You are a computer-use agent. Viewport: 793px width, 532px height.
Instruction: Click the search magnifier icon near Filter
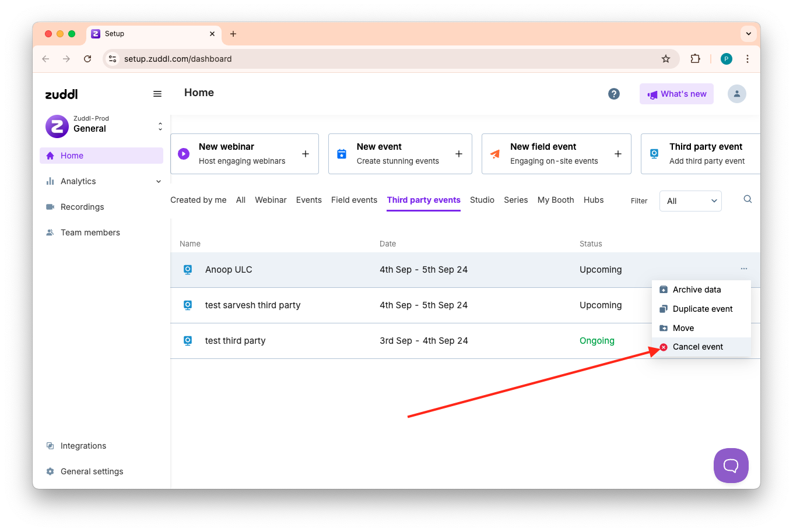click(x=748, y=199)
